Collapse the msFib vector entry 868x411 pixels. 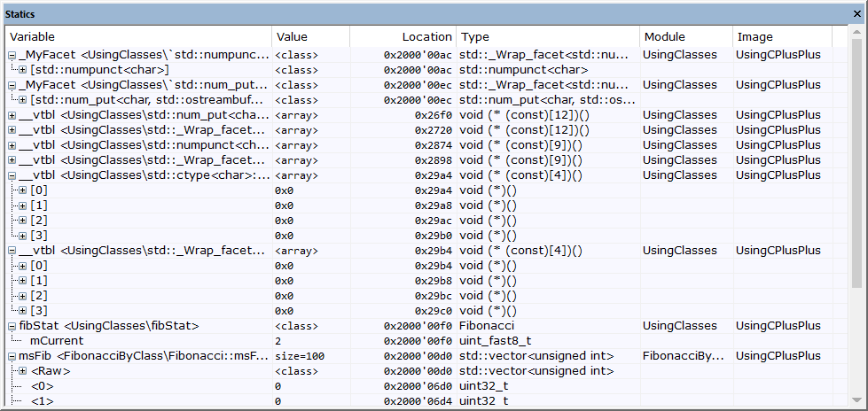tap(12, 356)
